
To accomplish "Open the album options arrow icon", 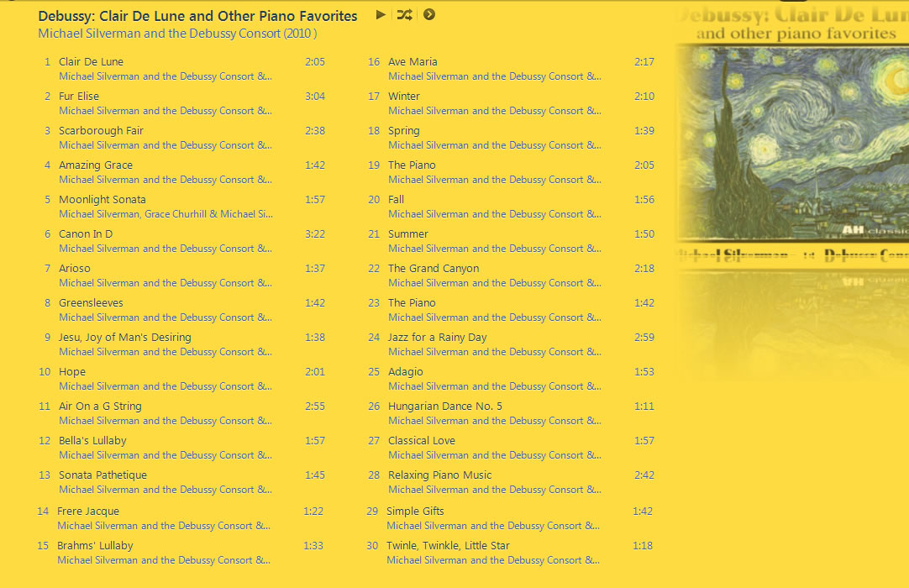I will pos(429,14).
